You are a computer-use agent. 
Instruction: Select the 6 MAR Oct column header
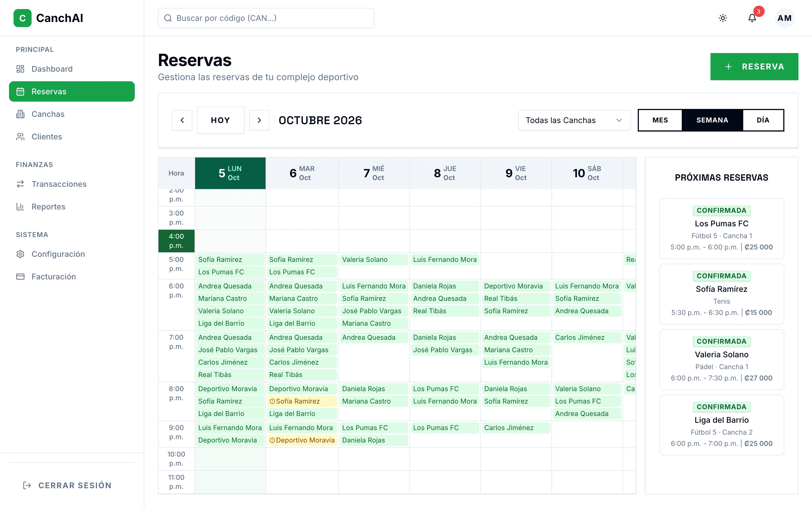pyautogui.click(x=302, y=173)
